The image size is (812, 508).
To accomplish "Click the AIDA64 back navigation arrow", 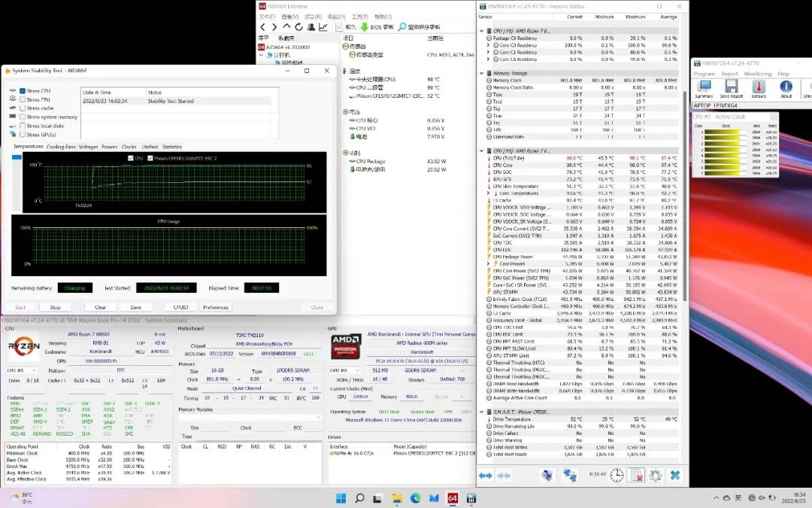I will pos(263,27).
